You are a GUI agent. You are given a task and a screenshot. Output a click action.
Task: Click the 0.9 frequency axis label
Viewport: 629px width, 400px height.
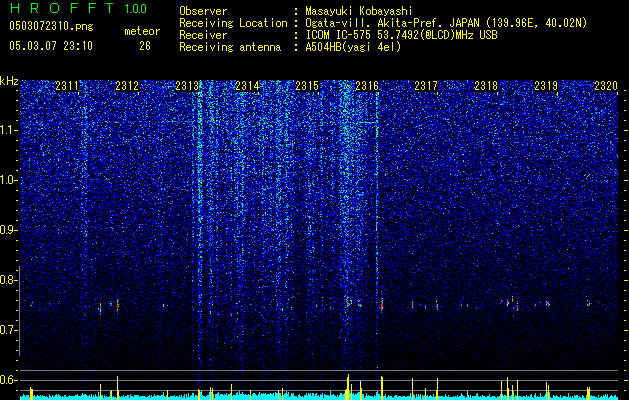click(8, 230)
